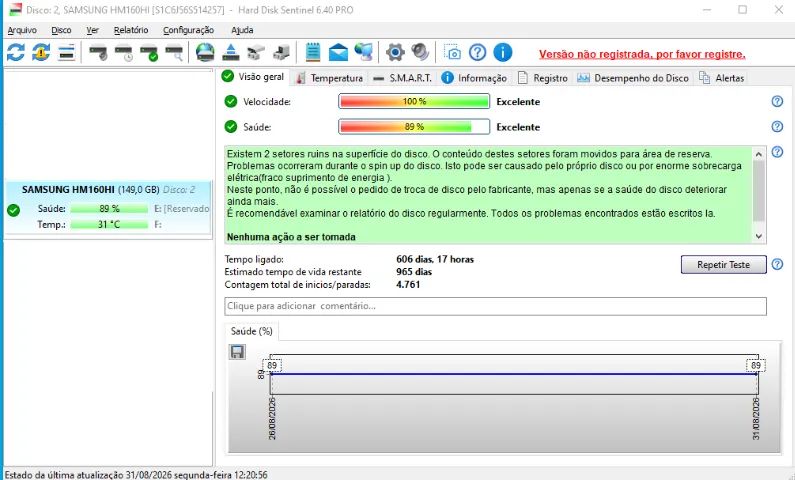Click the blue question mark toolbar icon
Viewport: 795px width, 480px height.
(477, 52)
